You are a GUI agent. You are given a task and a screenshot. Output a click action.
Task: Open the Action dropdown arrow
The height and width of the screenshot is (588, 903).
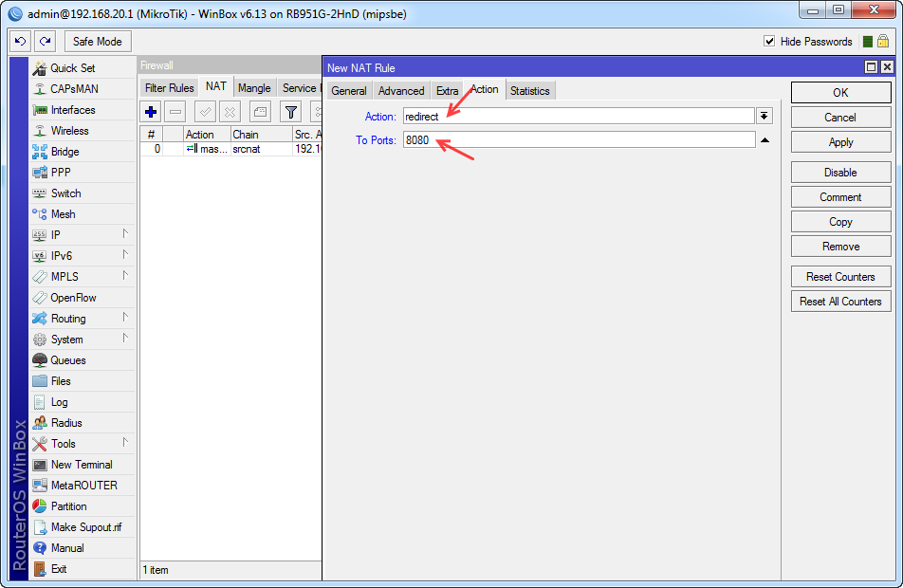pos(765,117)
